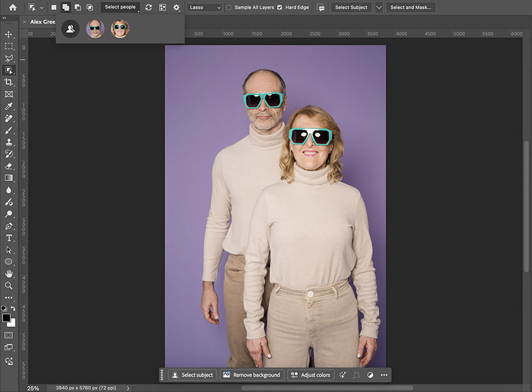Image resolution: width=532 pixels, height=392 pixels.
Task: Select the Ellipse shape tool
Action: 9,262
